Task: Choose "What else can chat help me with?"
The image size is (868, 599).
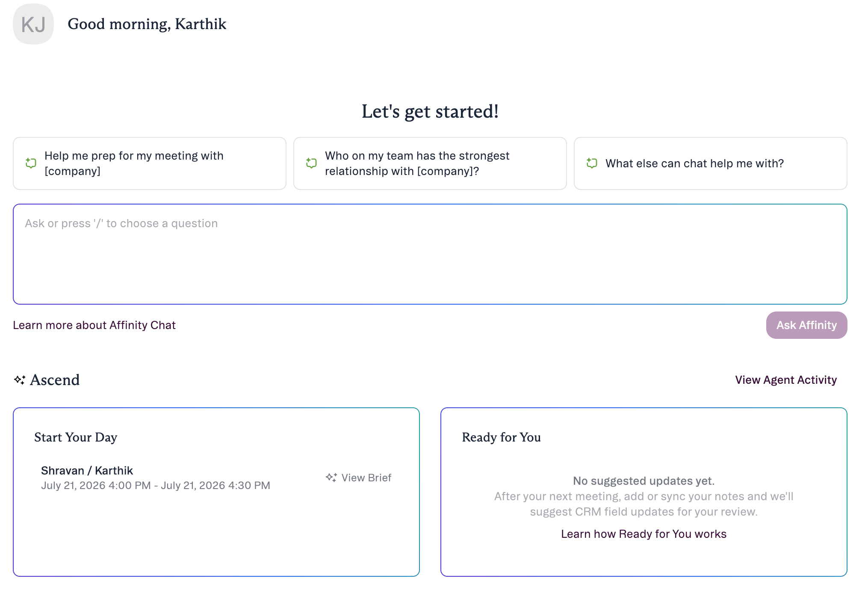Action: tap(711, 163)
